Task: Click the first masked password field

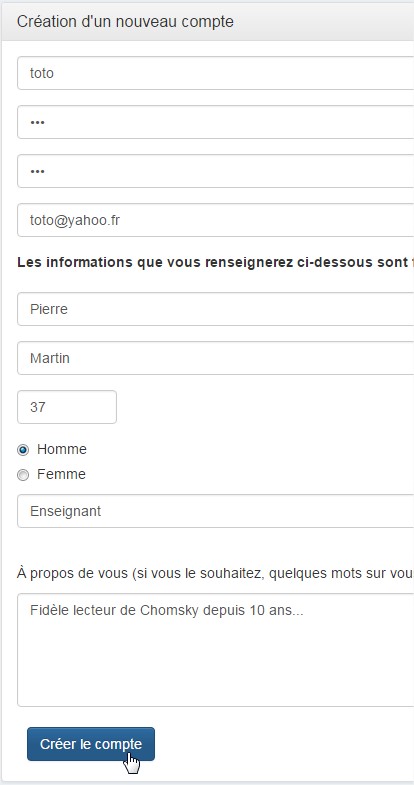Action: coord(216,122)
